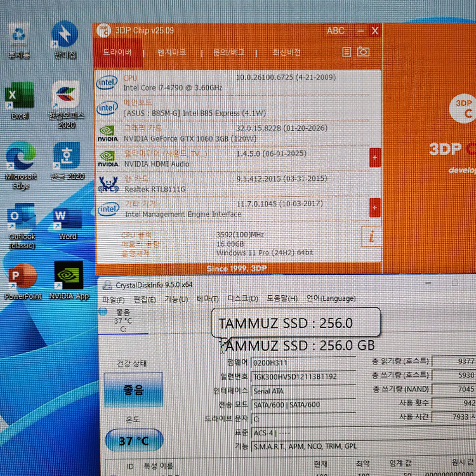Open the Outlook (classic) desktop shortcut
Screen dimensions: 476x476
click(22, 226)
